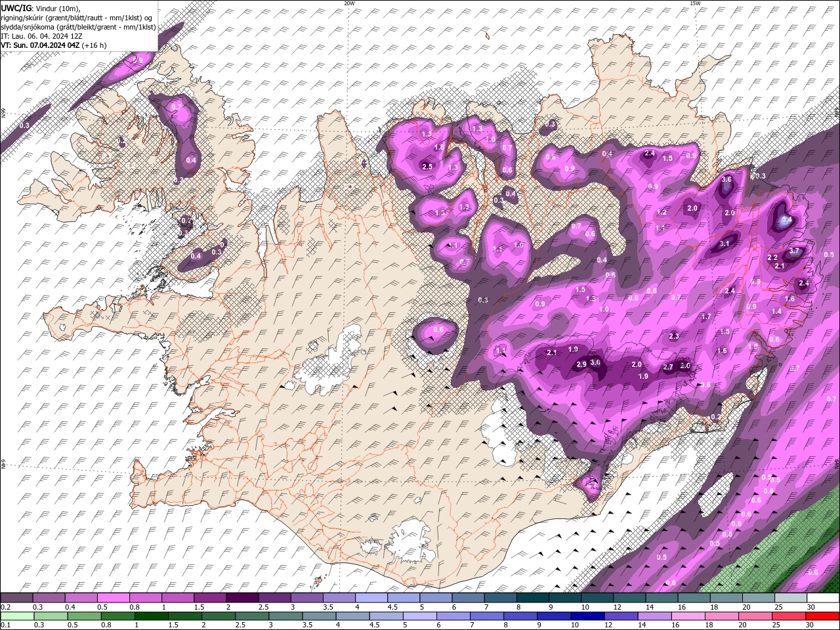Click the deep blue 10 swatch in lower legend row
The width and height of the screenshot is (840, 630).
587,616
